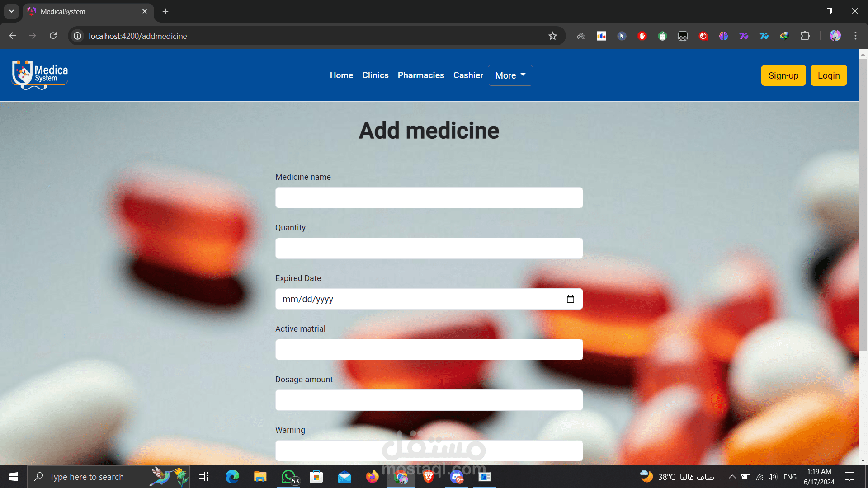Viewport: 868px width, 488px height.
Task: Reload the page with the refresh icon
Action: 53,36
